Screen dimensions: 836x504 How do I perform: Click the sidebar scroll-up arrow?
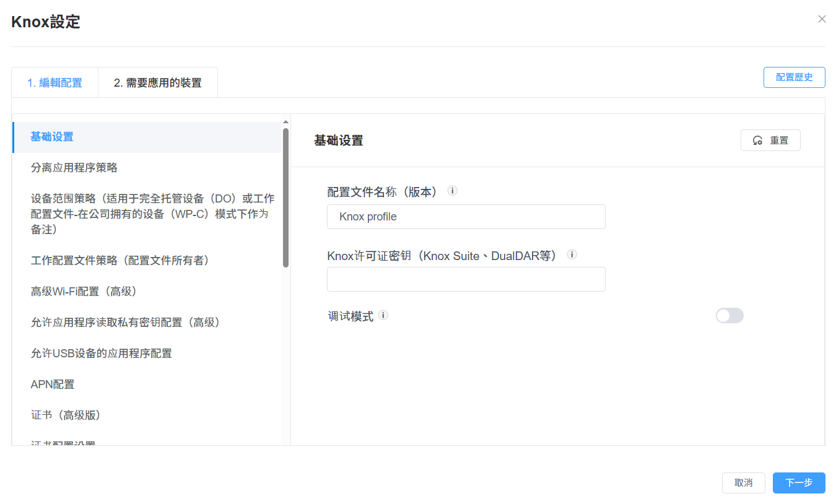point(286,122)
